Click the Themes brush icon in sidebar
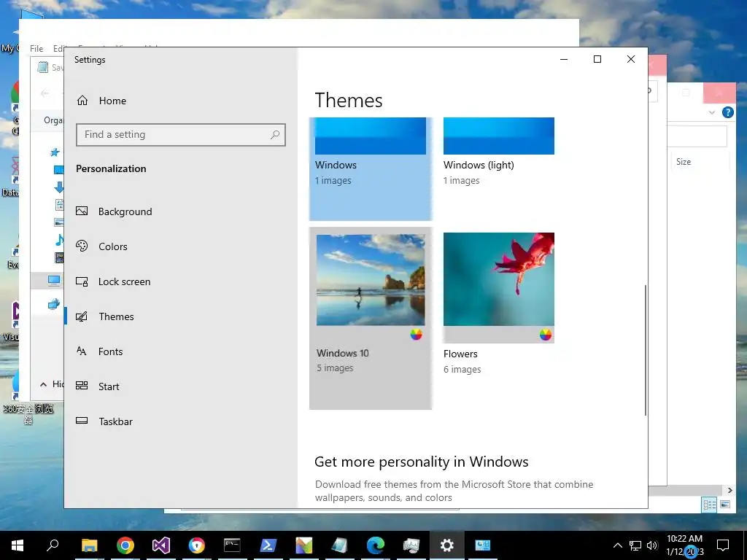Screen dimensions: 747x560 (82, 316)
